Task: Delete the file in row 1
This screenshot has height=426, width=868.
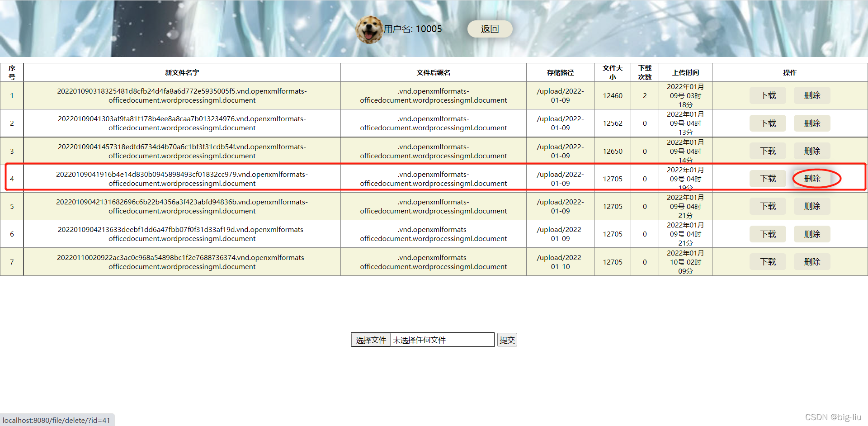Action: coord(812,95)
